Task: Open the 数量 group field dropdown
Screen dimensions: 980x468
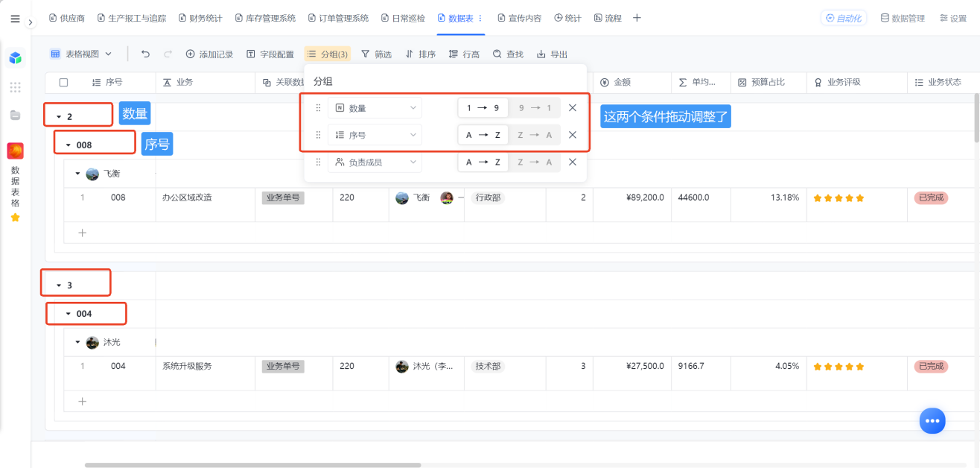Action: [375, 108]
